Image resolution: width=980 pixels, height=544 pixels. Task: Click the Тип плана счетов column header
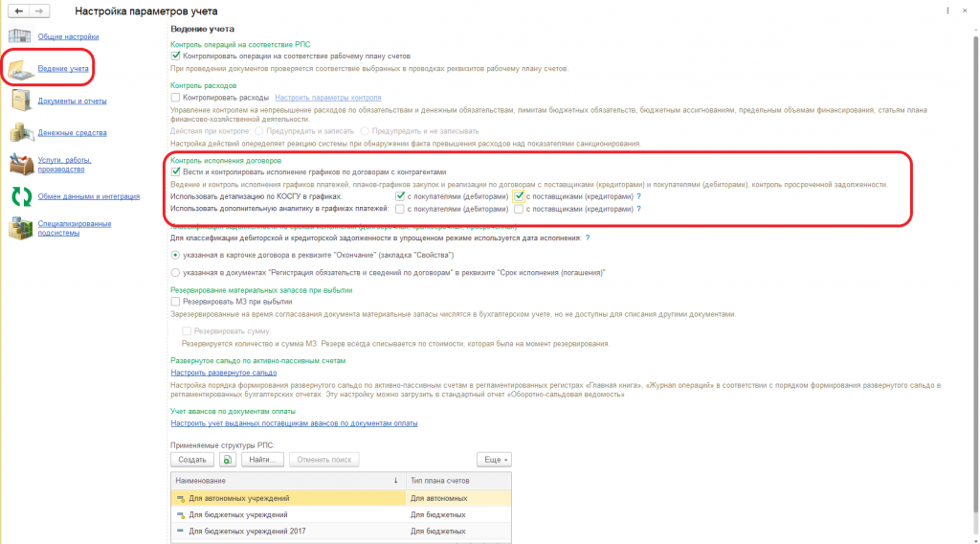(x=458, y=481)
